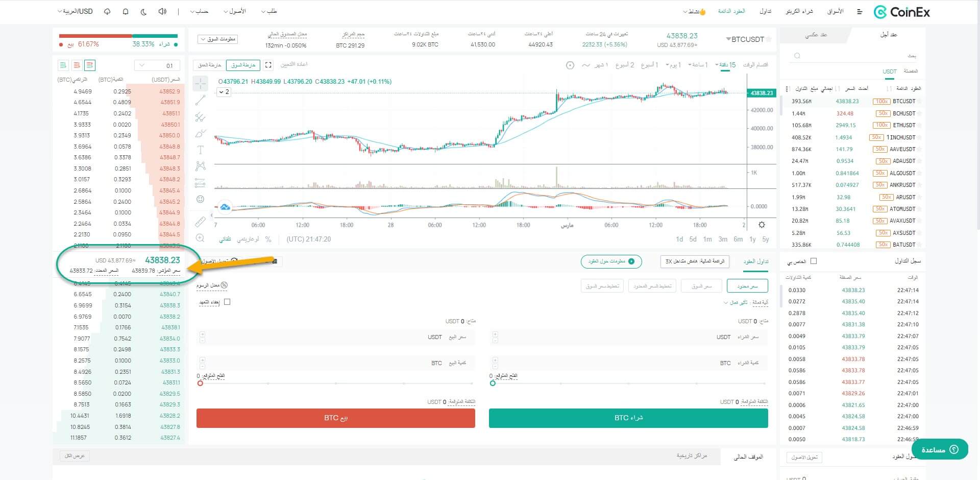Click 'تحويل الأصول' transfer assets button
The image size is (980, 480).
click(804, 457)
